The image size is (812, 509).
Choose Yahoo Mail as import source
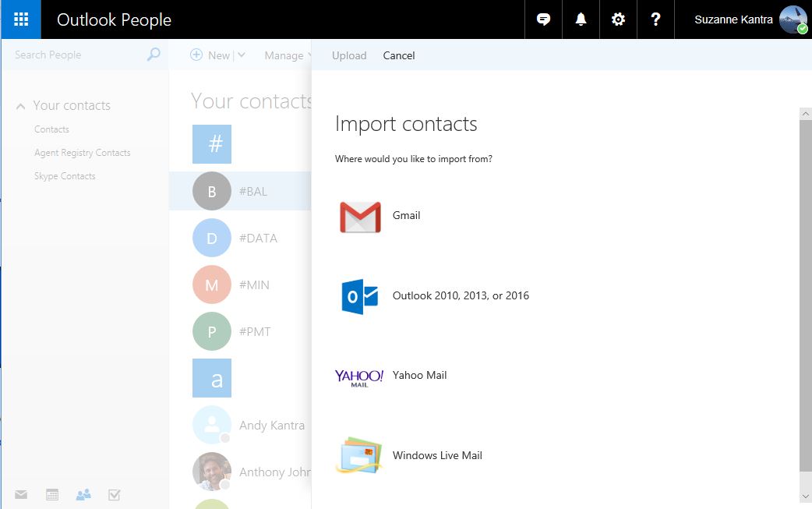[x=419, y=376]
